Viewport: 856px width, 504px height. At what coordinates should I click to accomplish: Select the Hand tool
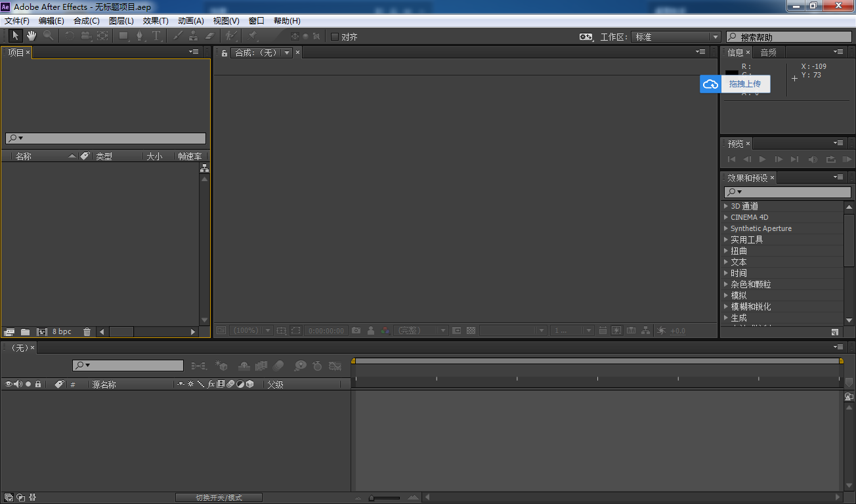tap(32, 36)
